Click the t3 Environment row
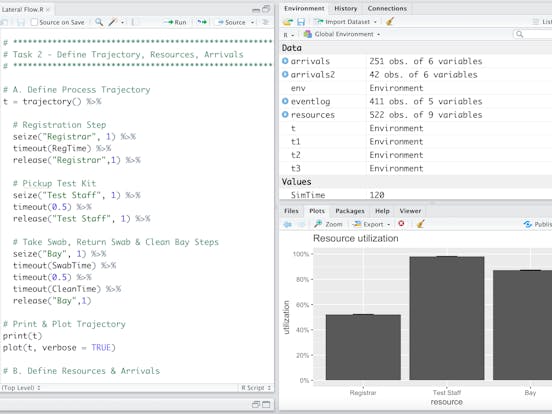Screen dimensions: 552x414 point(415,168)
